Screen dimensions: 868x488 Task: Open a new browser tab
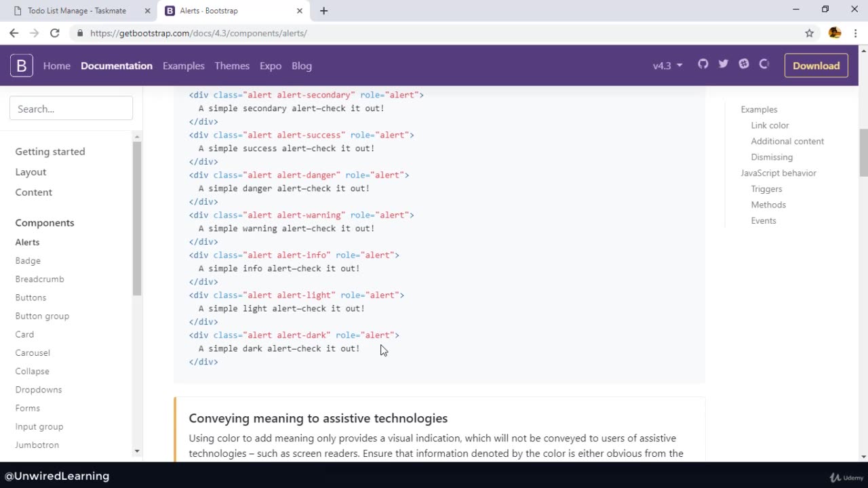(x=323, y=11)
